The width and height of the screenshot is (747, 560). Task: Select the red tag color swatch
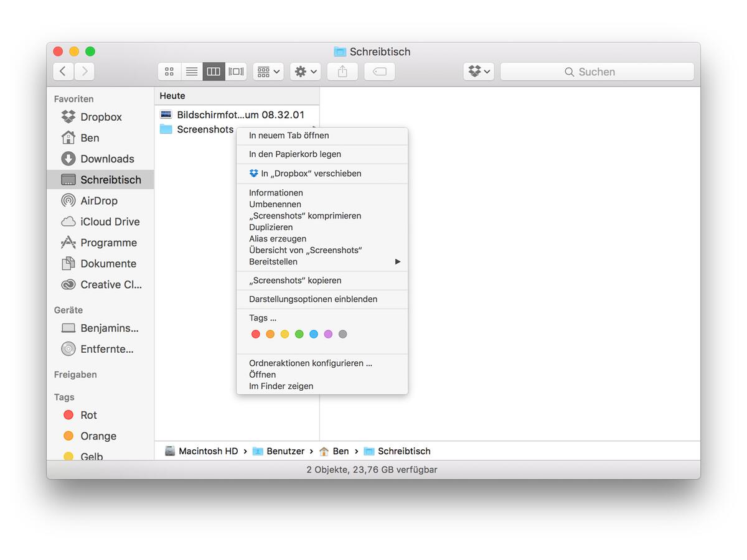(x=255, y=334)
